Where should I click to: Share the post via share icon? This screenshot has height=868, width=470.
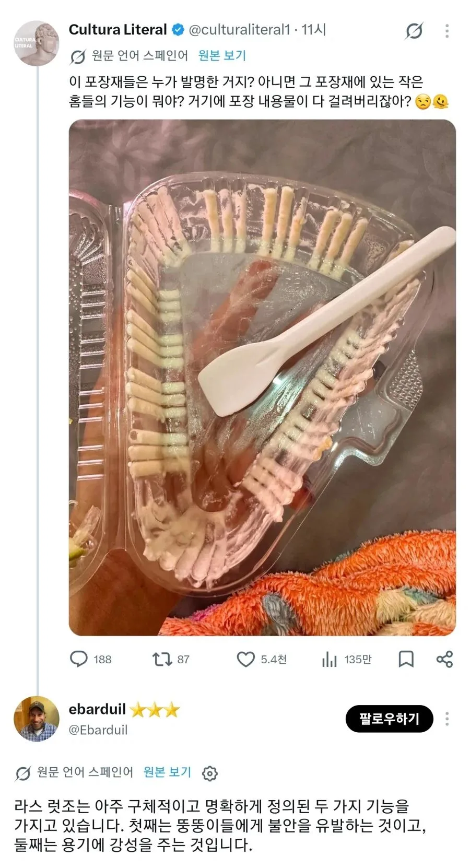(444, 659)
